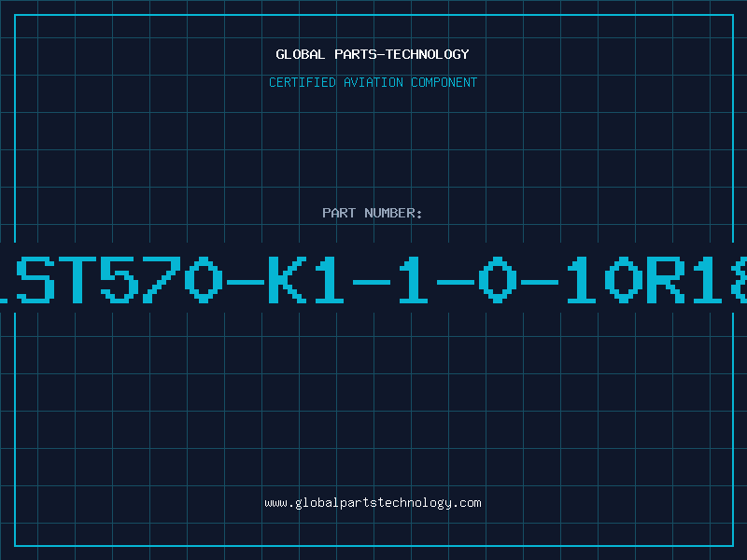
Task: Click the digit 1 right after the K
Action: tap(329, 279)
